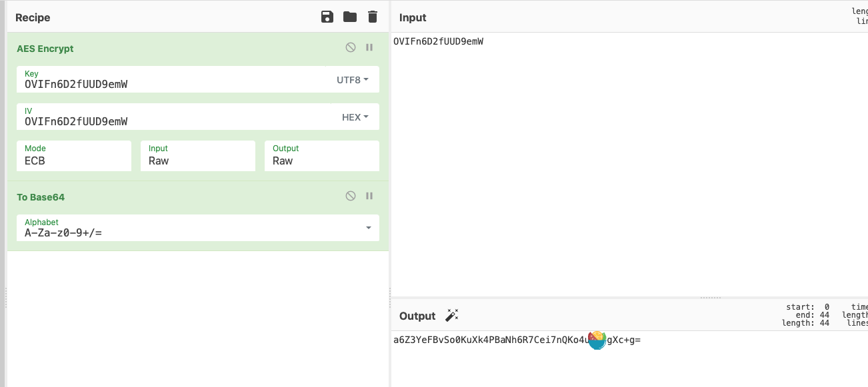Clear the recipe with the trash icon
The width and height of the screenshot is (868, 387).
point(373,17)
